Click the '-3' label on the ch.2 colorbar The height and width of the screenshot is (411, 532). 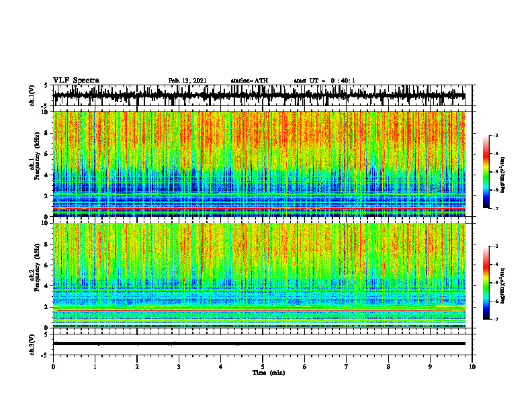coord(495,246)
